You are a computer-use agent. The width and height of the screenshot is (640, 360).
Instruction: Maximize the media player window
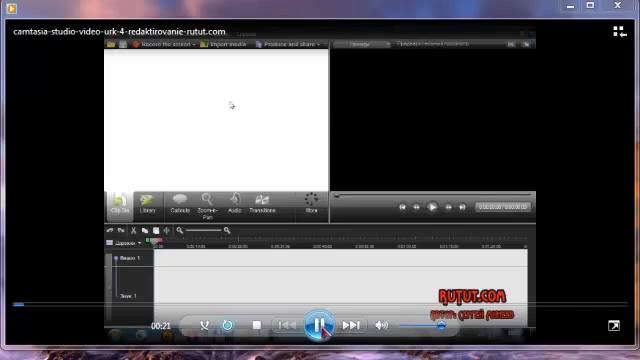point(590,6)
